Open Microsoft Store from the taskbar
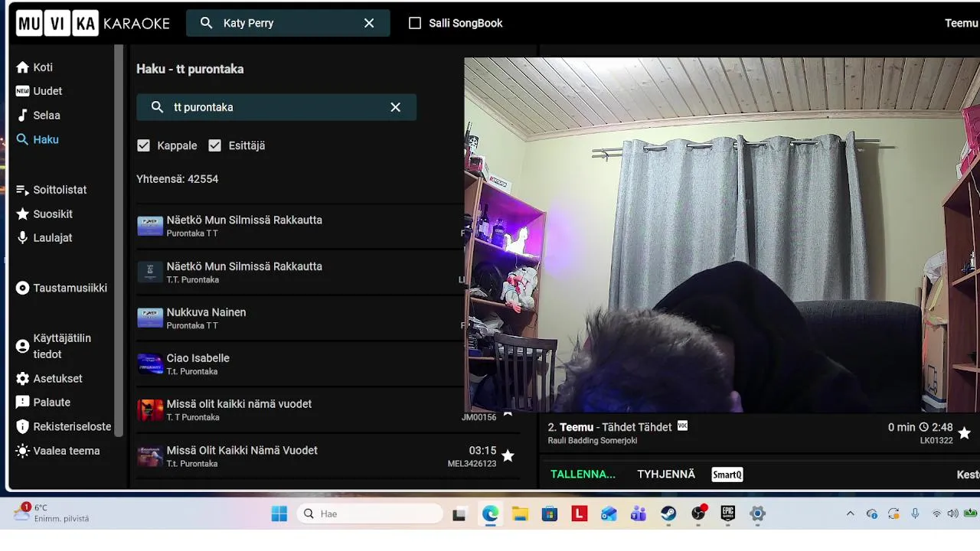980x551 pixels. tap(550, 514)
